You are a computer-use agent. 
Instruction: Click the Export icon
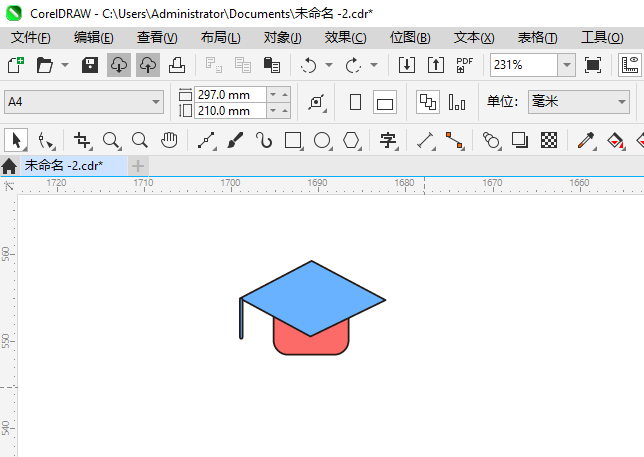[436, 65]
